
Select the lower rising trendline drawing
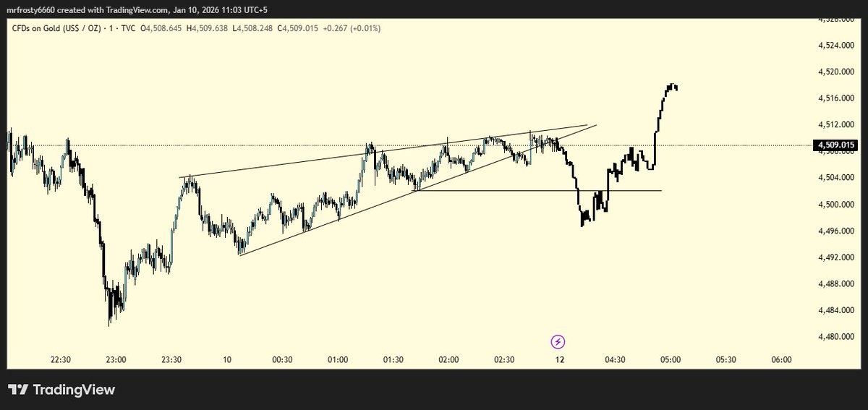click(x=418, y=189)
